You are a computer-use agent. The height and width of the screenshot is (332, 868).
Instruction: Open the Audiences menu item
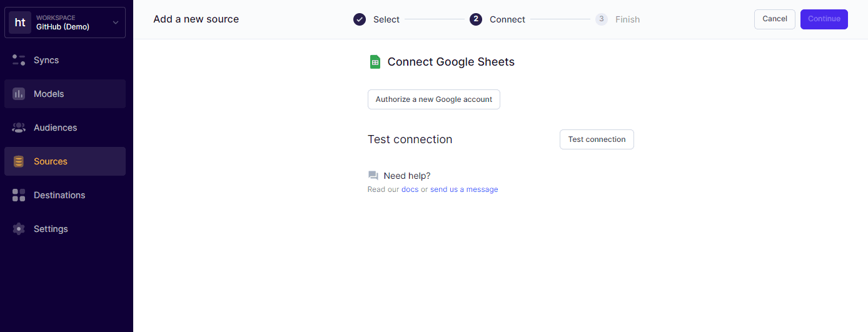coord(55,128)
